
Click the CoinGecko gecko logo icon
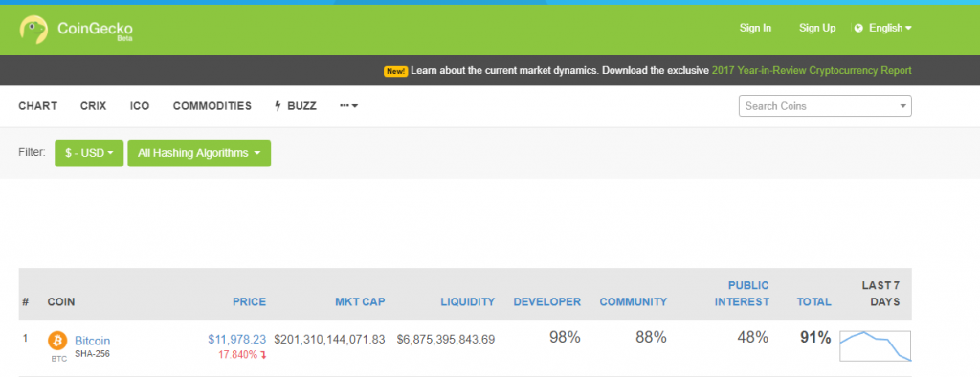pyautogui.click(x=33, y=30)
